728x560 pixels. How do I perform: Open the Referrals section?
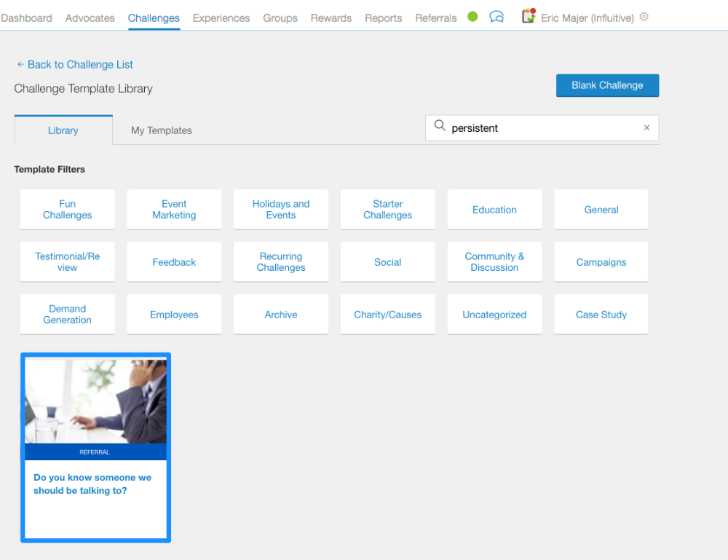(436, 18)
